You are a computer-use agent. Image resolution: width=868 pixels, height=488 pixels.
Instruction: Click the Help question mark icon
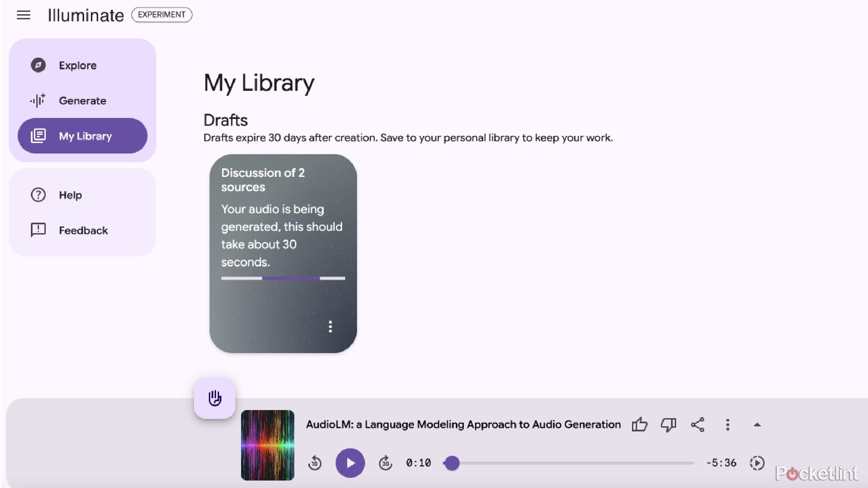point(38,195)
